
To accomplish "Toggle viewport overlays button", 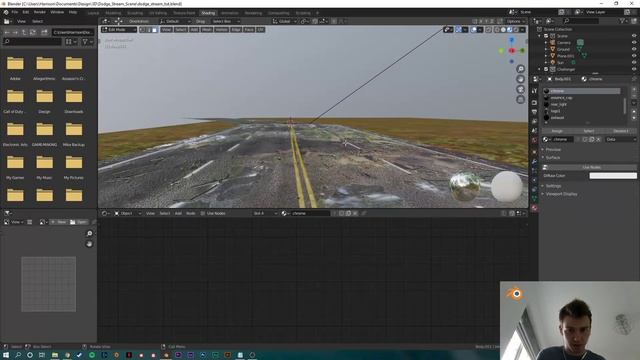I will [473, 30].
